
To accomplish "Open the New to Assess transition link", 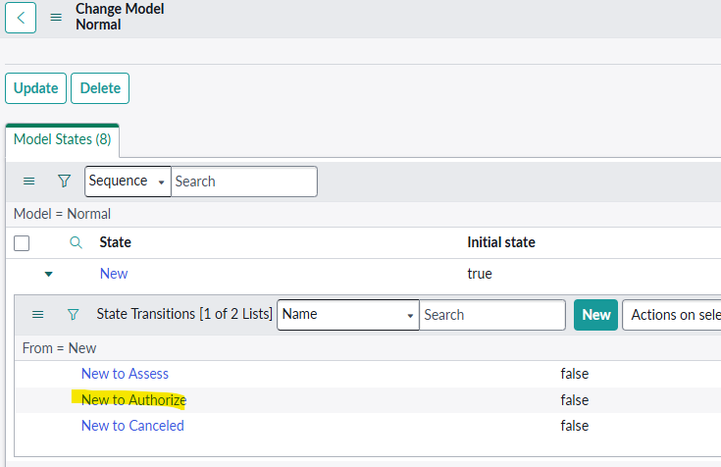I will tap(125, 374).
